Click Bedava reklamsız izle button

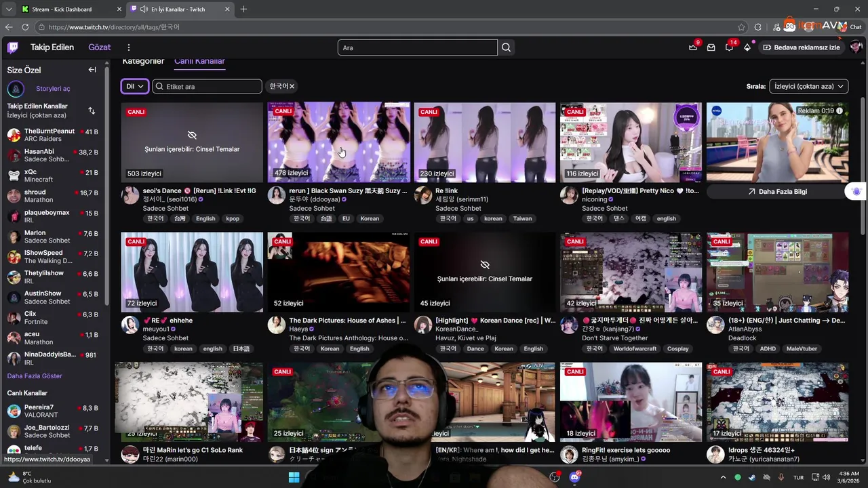point(802,47)
